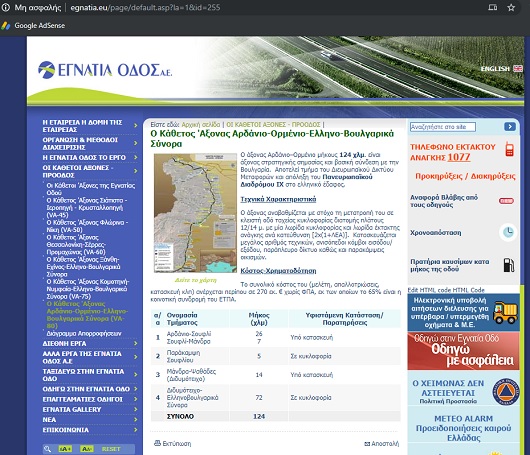Open Προκηρύξεις / Διακηρύξεις link

coord(465,176)
